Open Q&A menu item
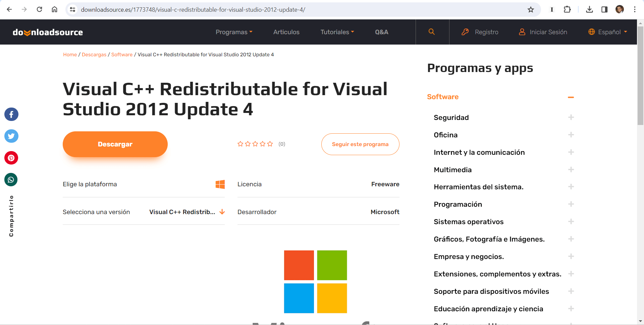The width and height of the screenshot is (644, 325). 382,32
